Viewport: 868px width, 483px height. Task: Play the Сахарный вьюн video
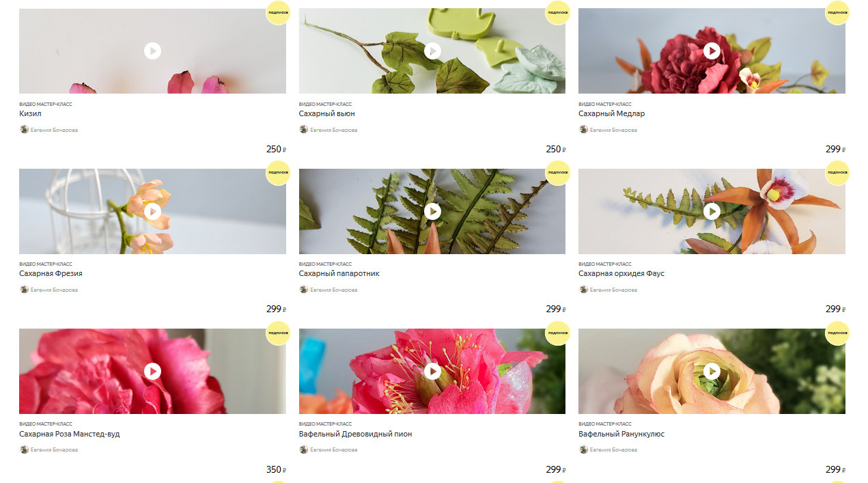[432, 51]
